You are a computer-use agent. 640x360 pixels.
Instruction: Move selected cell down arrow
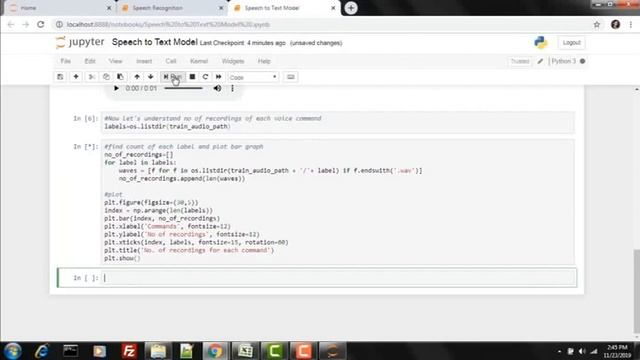(x=151, y=77)
